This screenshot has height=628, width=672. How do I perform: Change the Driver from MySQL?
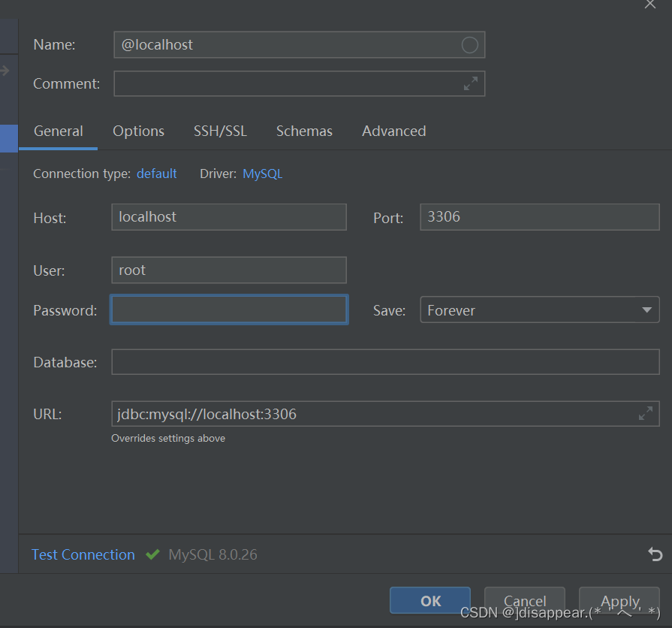click(x=262, y=174)
